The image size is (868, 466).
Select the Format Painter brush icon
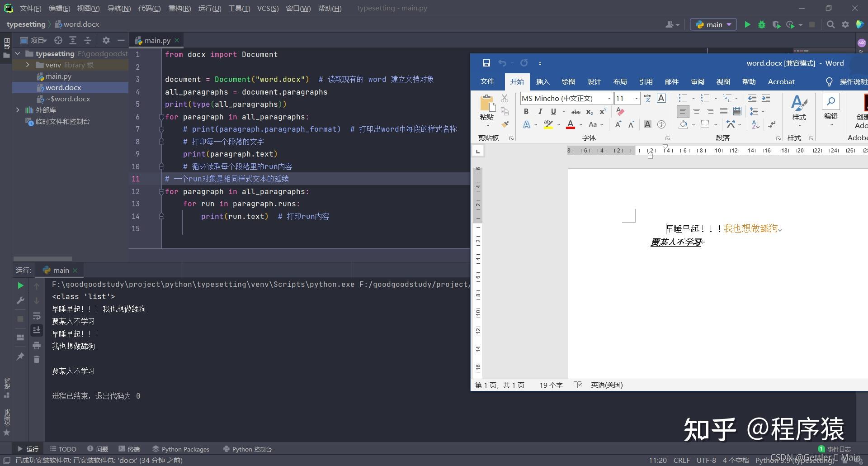505,124
